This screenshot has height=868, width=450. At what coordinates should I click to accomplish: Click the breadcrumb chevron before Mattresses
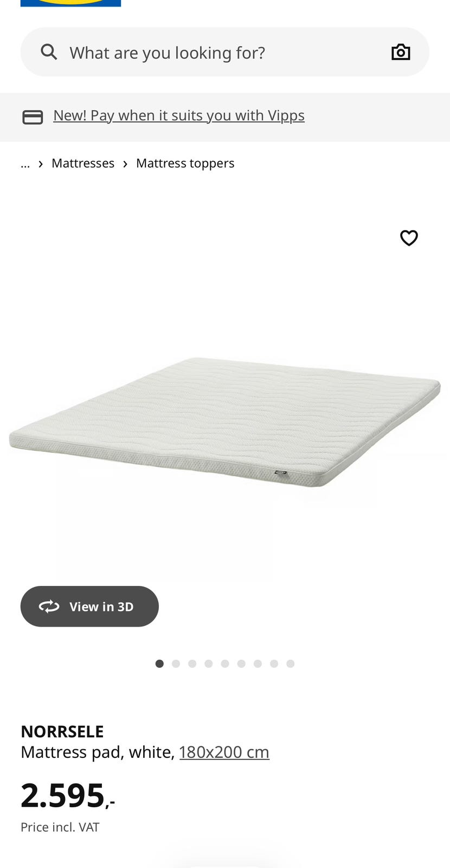tap(41, 164)
